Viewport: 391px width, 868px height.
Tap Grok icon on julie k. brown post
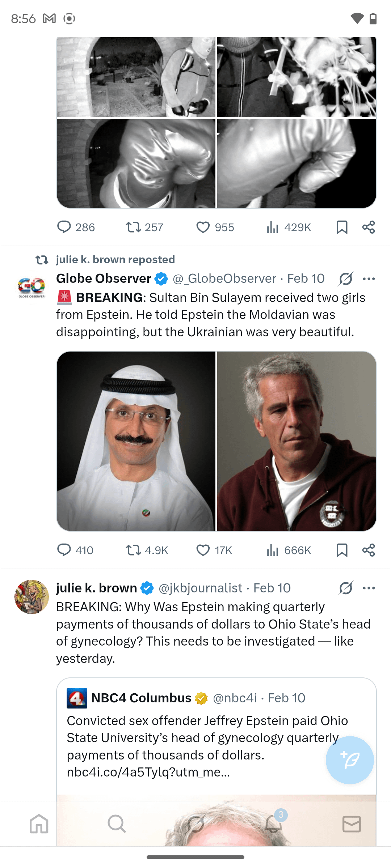click(x=346, y=588)
